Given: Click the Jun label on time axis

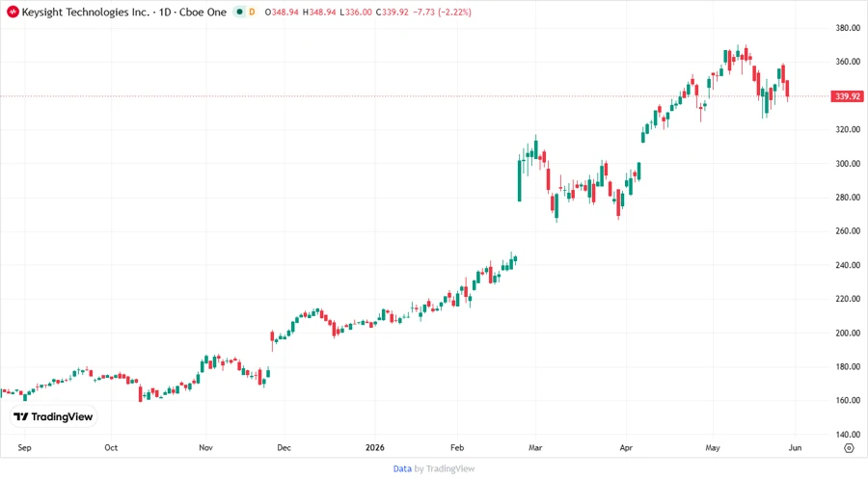Looking at the screenshot, I should point(795,447).
